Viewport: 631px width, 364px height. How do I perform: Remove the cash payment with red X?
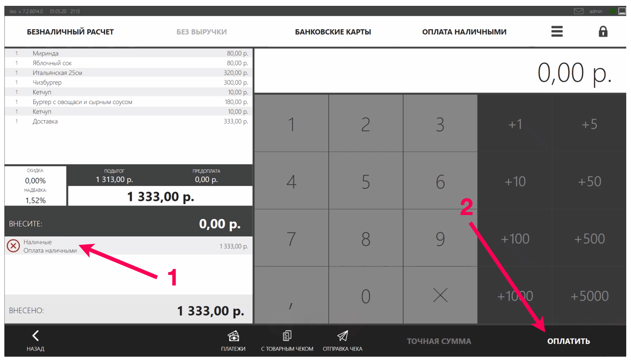(x=14, y=246)
